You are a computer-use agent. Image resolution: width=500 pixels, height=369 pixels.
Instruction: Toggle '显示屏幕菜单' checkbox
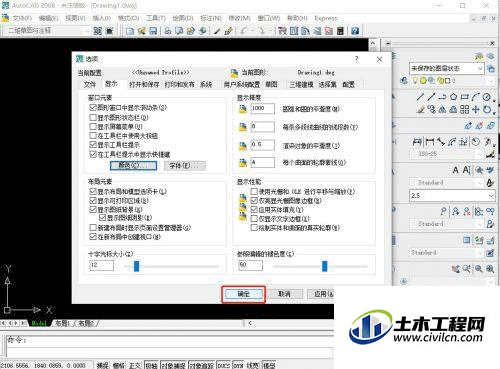[93, 127]
